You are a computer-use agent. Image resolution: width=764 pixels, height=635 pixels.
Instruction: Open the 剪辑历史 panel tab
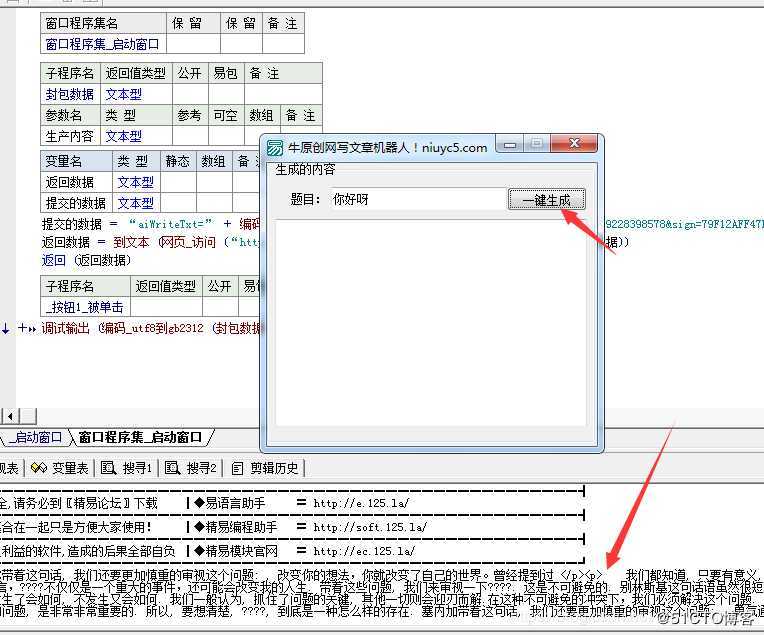coord(265,468)
